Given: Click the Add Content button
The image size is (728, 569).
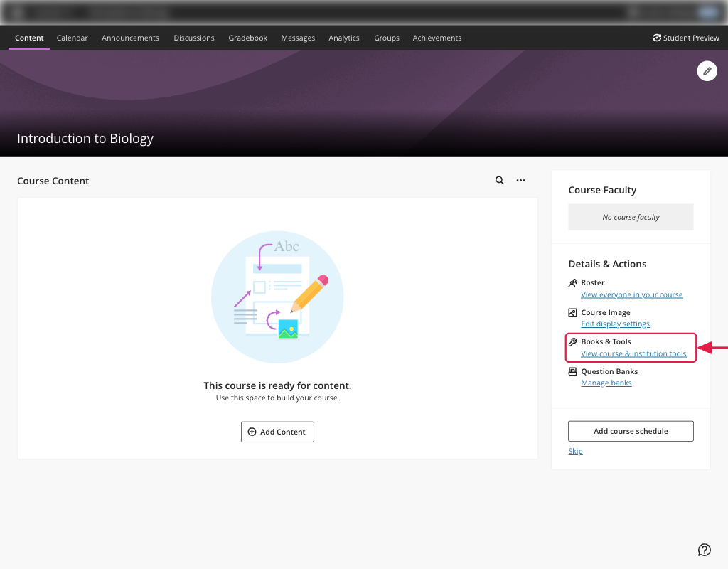Looking at the screenshot, I should [x=277, y=432].
